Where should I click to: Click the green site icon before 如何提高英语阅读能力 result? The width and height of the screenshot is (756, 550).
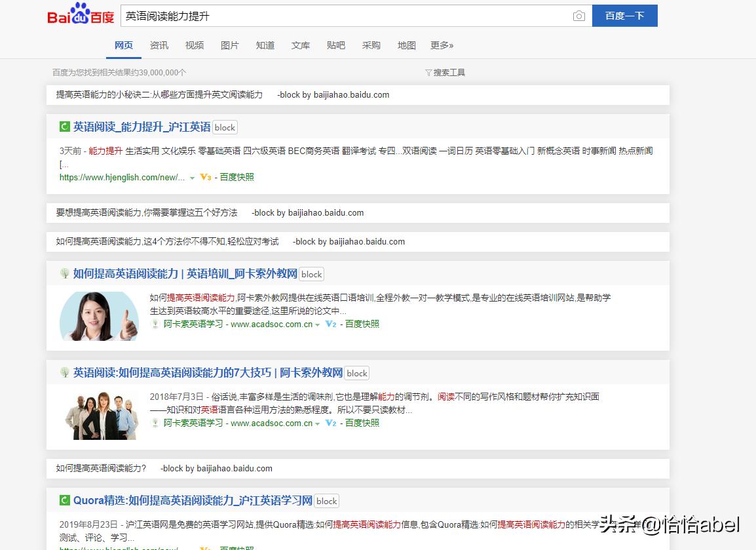click(x=65, y=274)
